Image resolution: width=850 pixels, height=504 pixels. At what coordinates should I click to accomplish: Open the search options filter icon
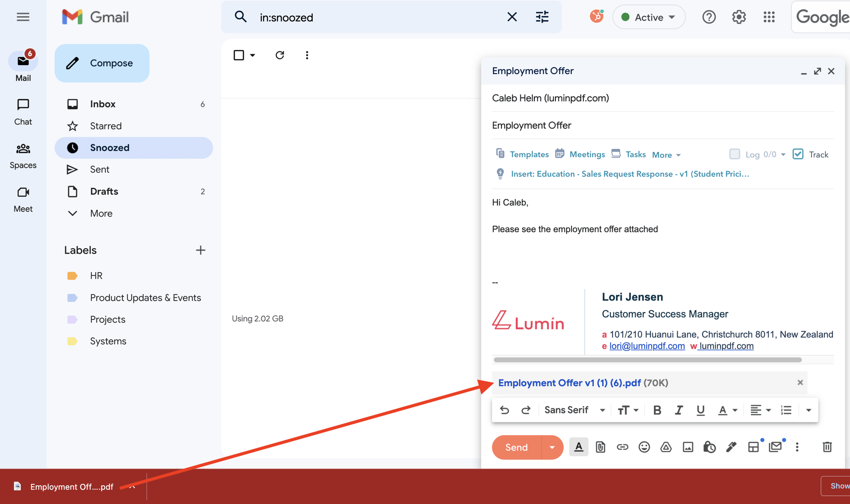pos(542,17)
